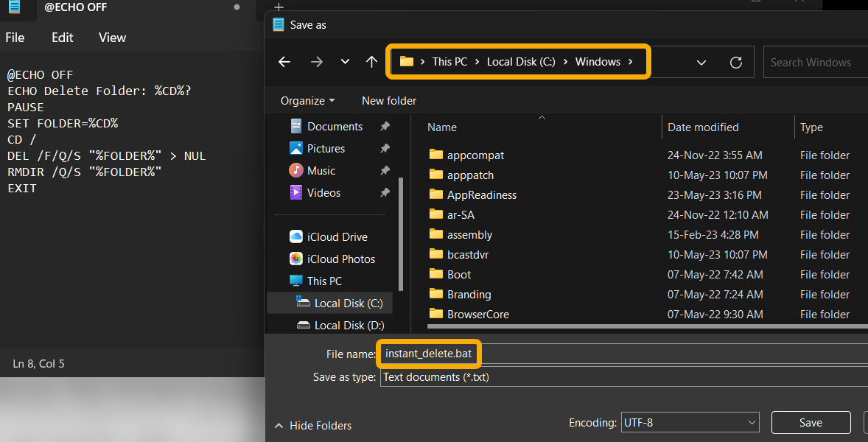Open the Save as type dropdown
The width and height of the screenshot is (868, 442).
click(x=516, y=376)
